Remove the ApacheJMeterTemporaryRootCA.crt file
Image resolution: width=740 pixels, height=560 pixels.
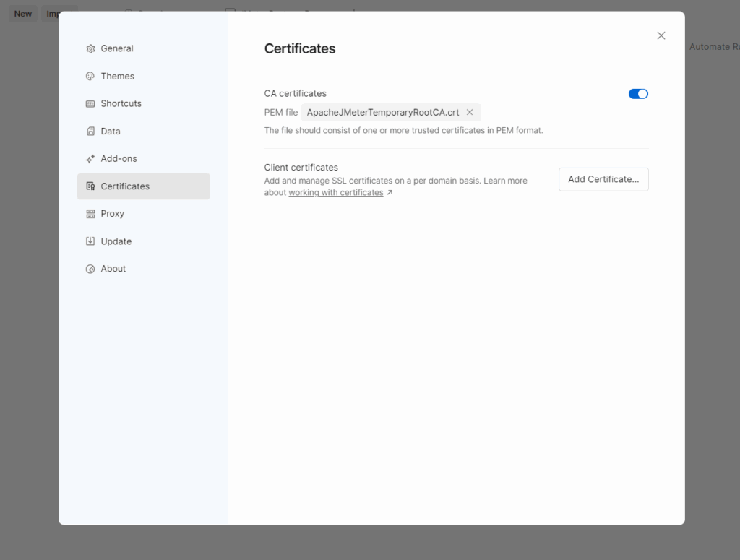point(470,112)
